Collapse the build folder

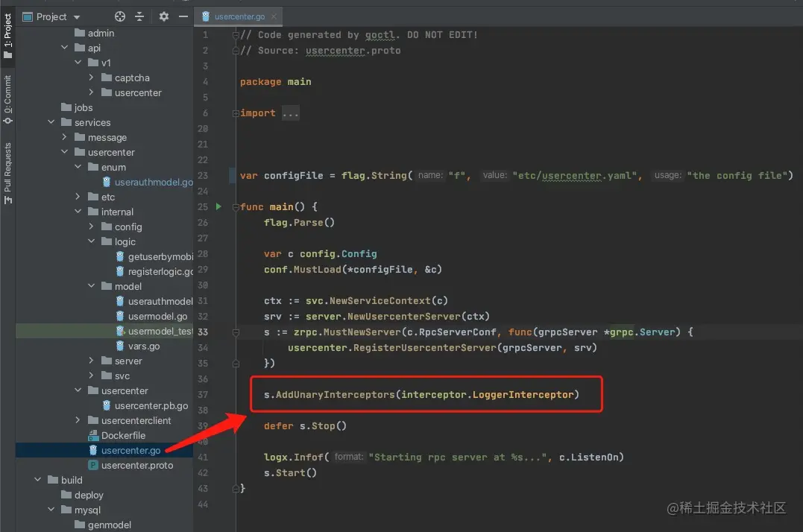click(38, 480)
